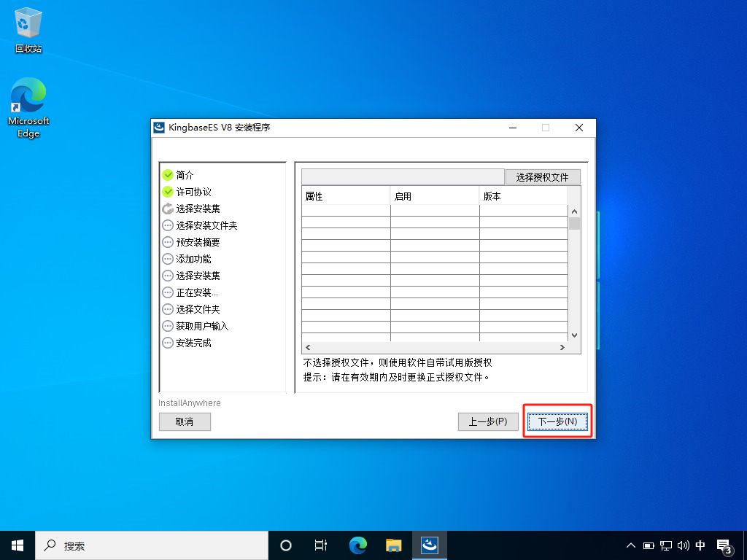
Task: Select KingbaseES installer taskbar icon
Action: 430,545
